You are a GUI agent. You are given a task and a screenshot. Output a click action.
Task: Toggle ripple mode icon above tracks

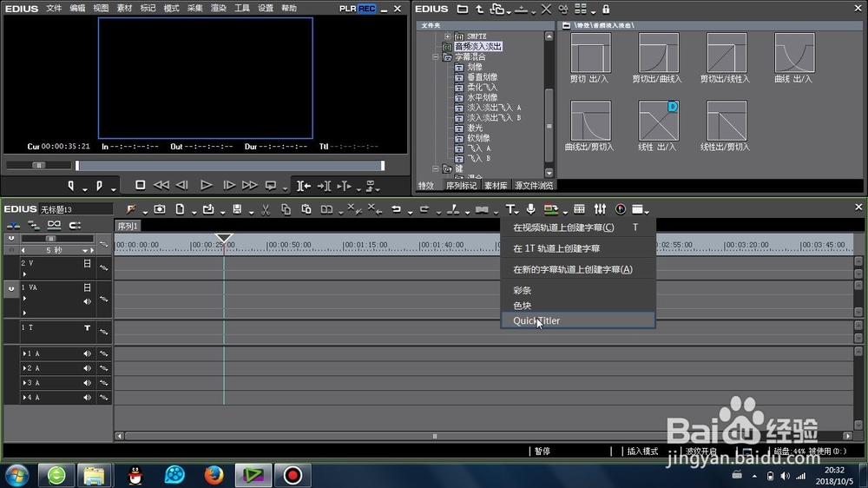(x=34, y=225)
